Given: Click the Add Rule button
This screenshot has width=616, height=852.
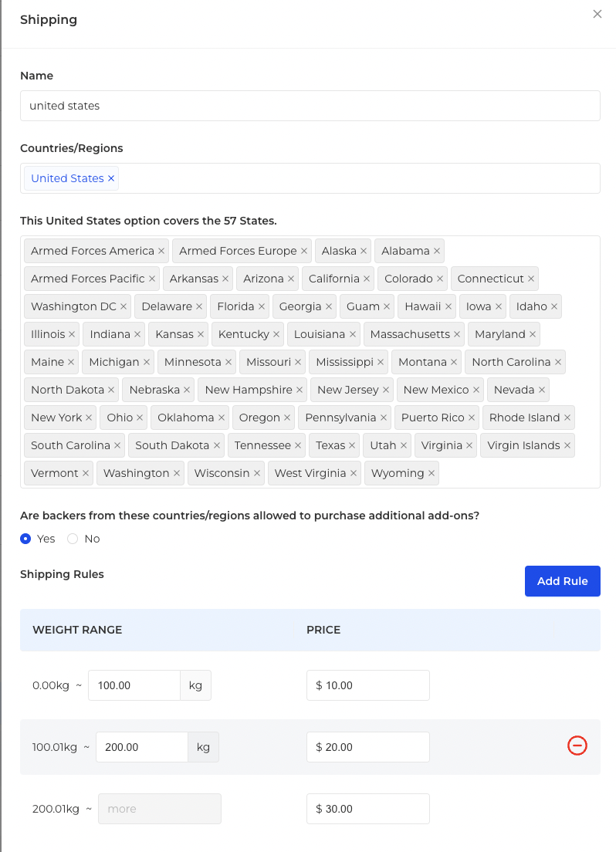Looking at the screenshot, I should (562, 581).
